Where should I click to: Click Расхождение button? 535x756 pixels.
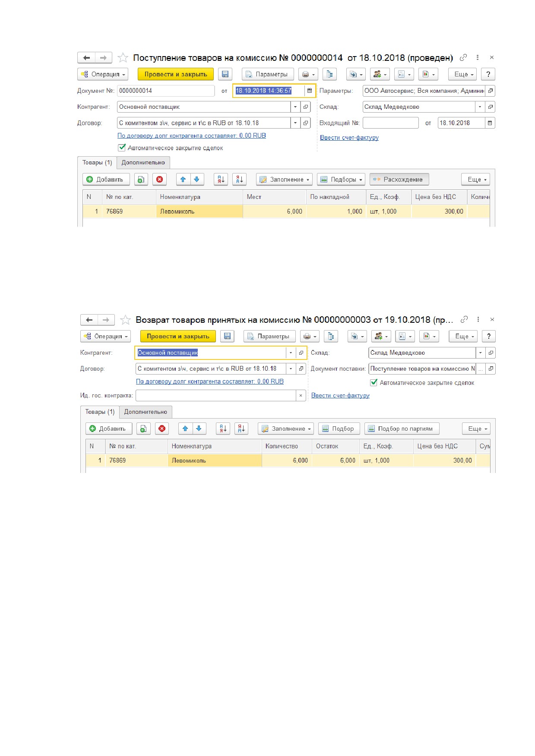tap(399, 180)
